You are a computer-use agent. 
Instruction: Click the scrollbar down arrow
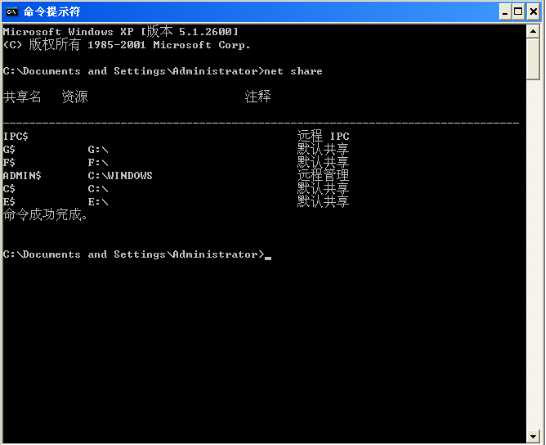click(x=533, y=436)
